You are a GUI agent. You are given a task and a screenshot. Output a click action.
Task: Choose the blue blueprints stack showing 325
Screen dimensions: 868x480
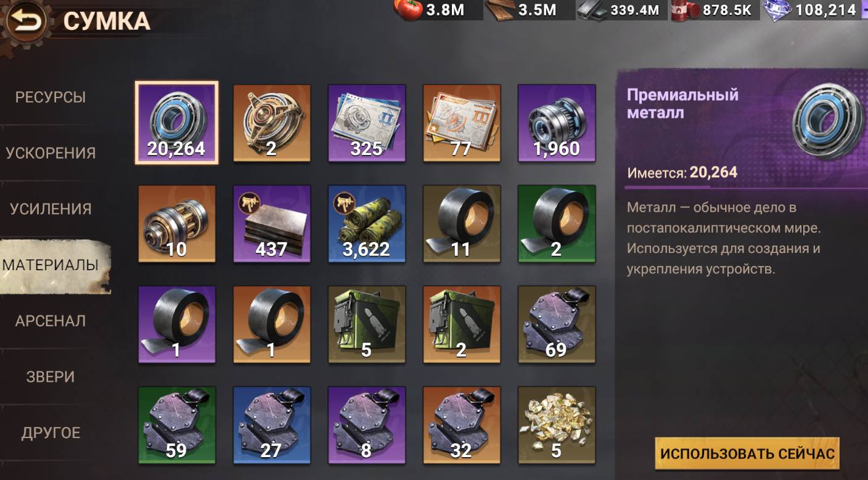(x=366, y=123)
